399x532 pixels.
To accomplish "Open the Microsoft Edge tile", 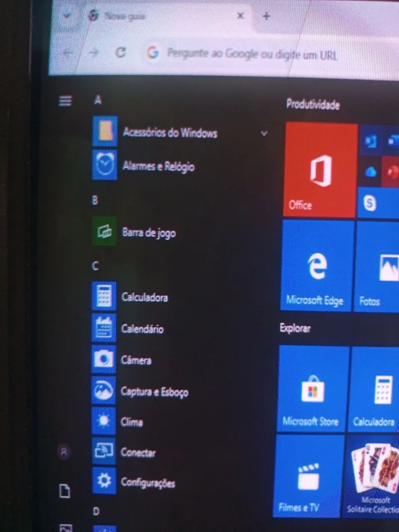I will [318, 266].
